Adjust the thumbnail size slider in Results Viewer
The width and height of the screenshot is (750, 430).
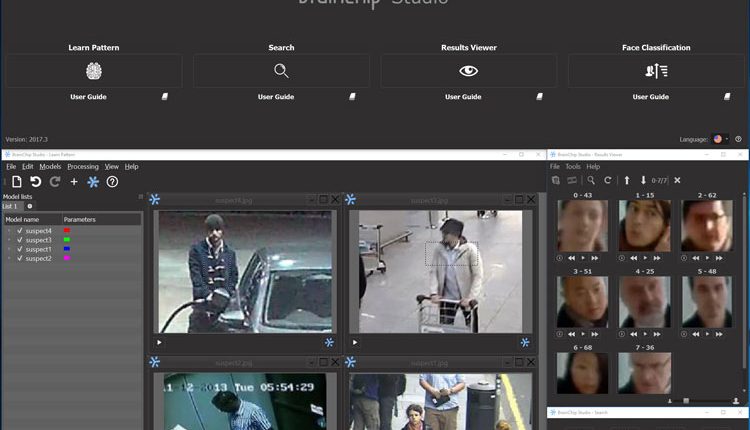(x=686, y=401)
